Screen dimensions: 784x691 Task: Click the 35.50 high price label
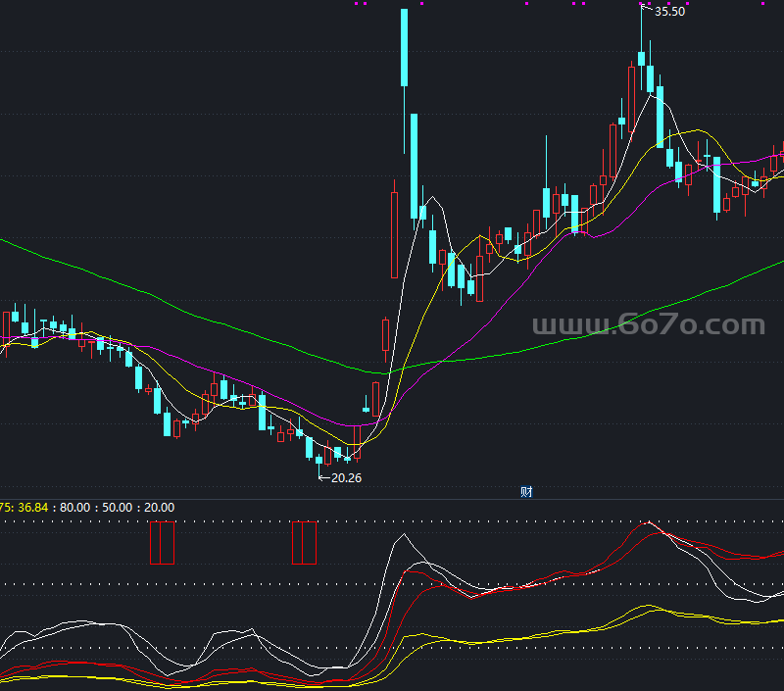pos(669,12)
